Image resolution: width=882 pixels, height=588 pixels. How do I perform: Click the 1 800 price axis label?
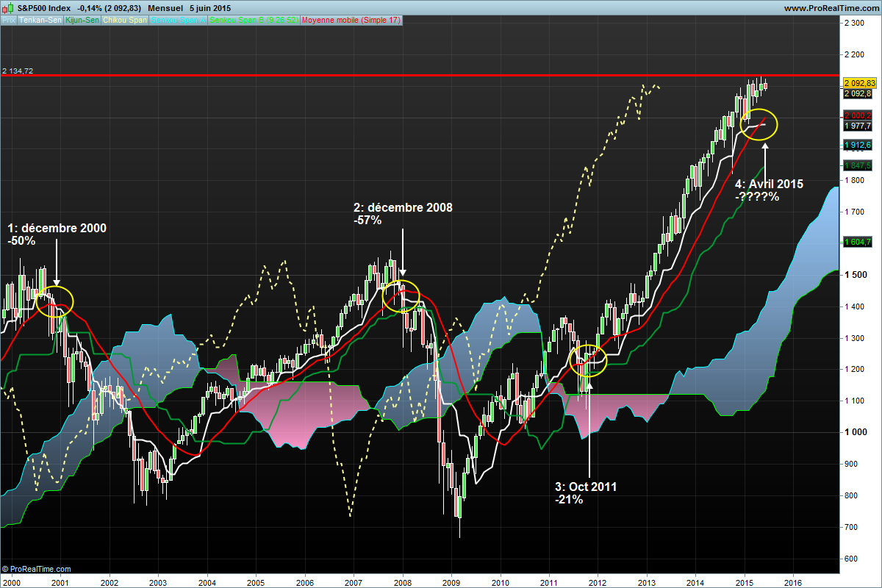click(x=855, y=180)
